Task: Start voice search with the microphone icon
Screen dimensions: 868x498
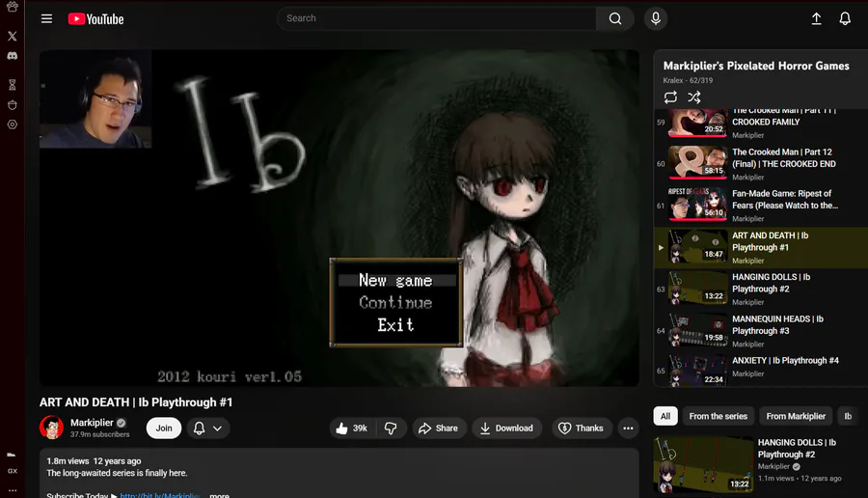Action: tap(656, 19)
